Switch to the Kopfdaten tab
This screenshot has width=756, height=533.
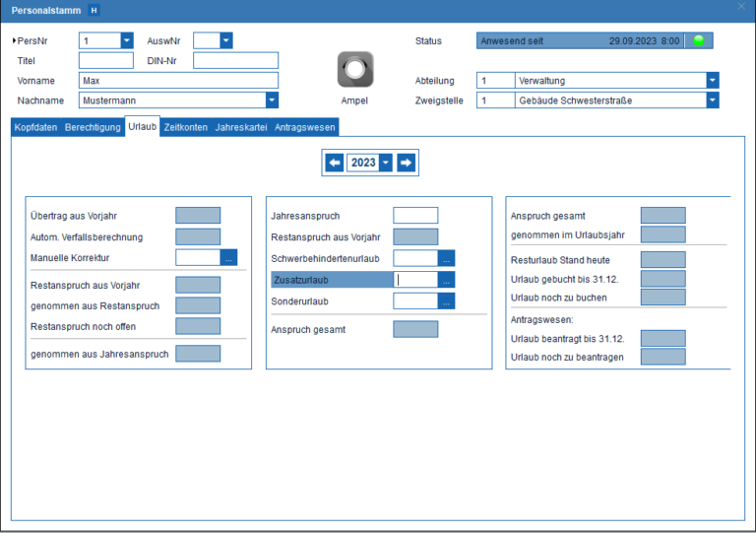tap(36, 127)
